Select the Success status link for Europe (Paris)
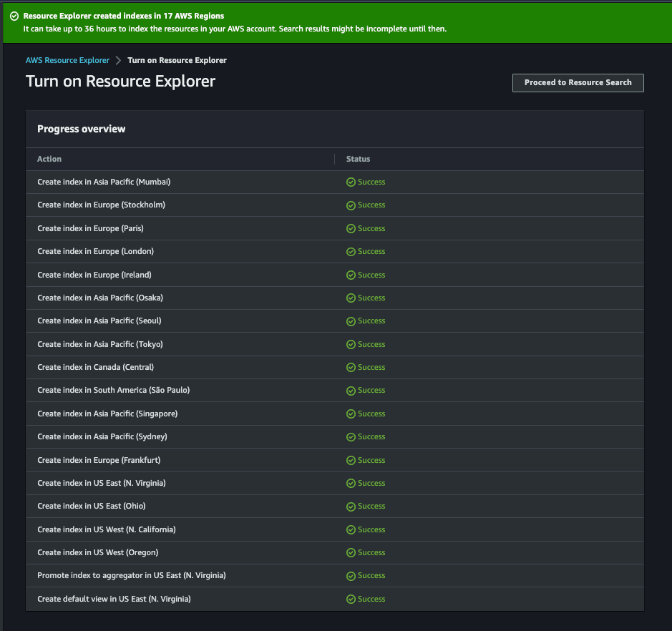Image resolution: width=672 pixels, height=631 pixels. click(x=371, y=228)
